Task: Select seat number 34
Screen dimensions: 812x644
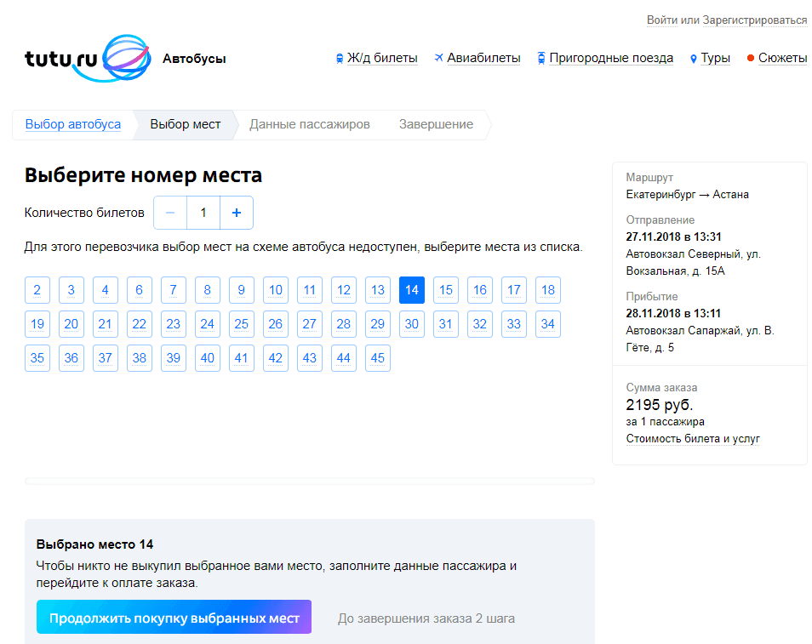Action: [x=548, y=324]
